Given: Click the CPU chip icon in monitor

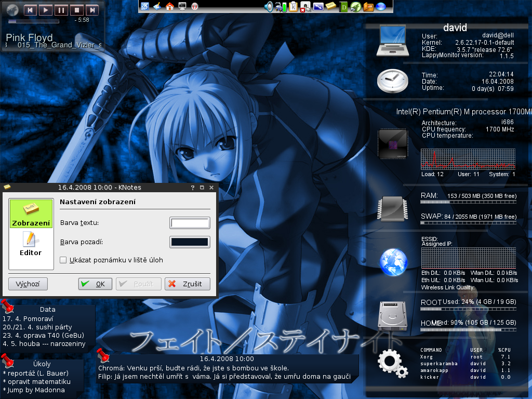Looking at the screenshot, I should [393, 144].
